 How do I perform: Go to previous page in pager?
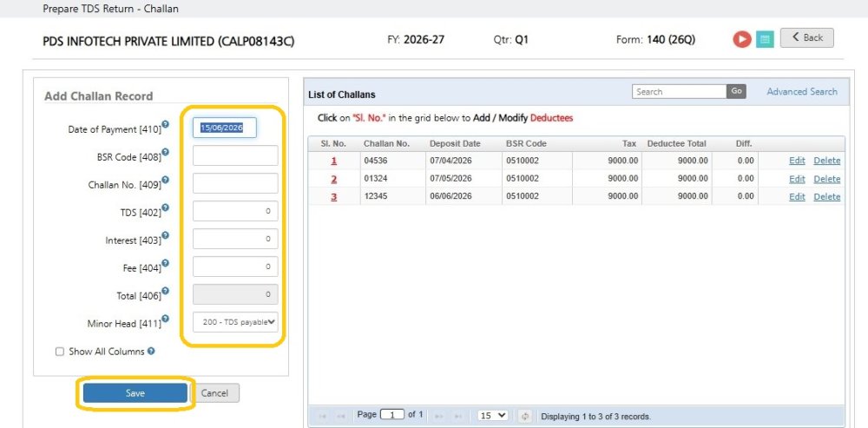341,416
